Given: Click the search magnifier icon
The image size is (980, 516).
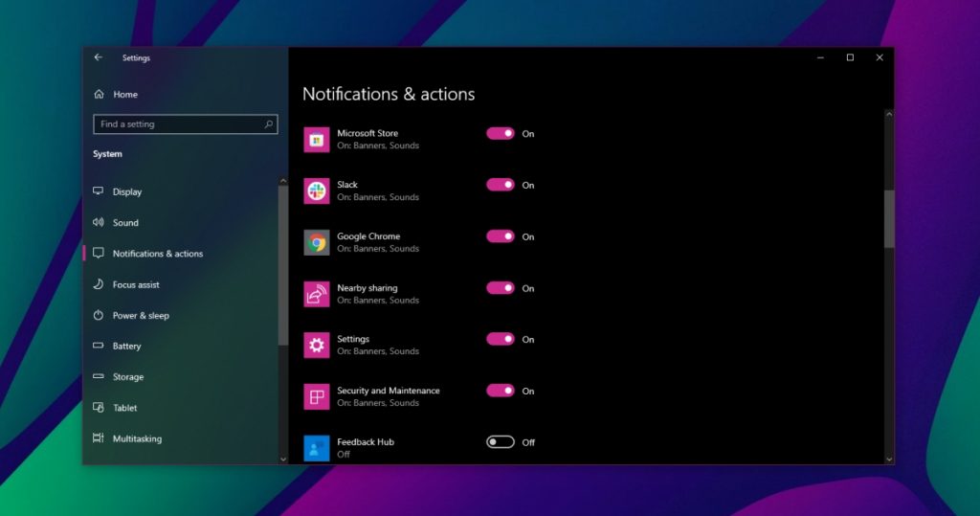Looking at the screenshot, I should coord(268,123).
